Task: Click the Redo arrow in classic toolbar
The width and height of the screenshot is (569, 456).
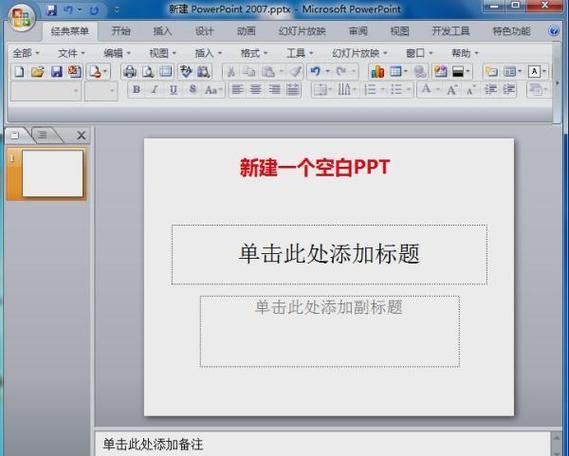Action: [341, 71]
